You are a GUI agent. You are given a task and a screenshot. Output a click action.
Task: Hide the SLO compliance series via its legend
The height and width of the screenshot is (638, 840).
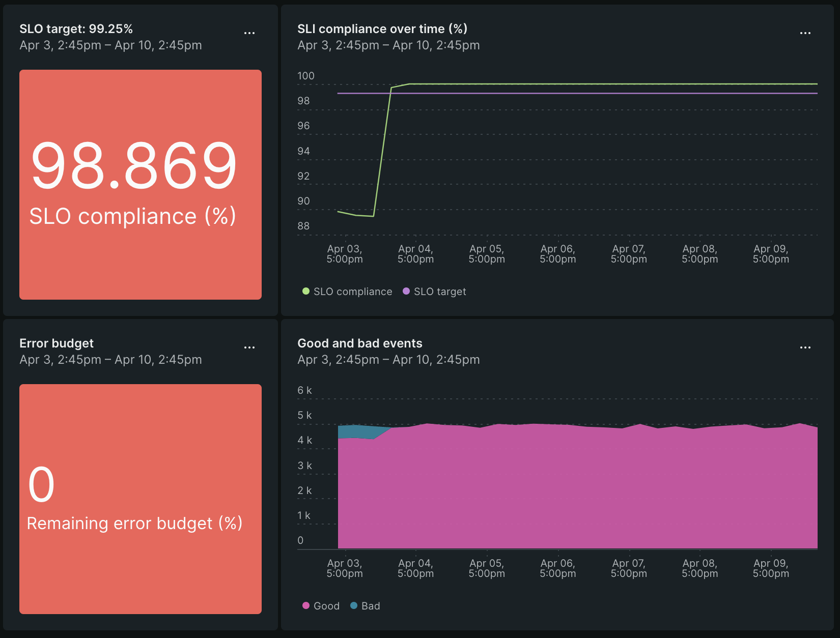[x=353, y=291]
